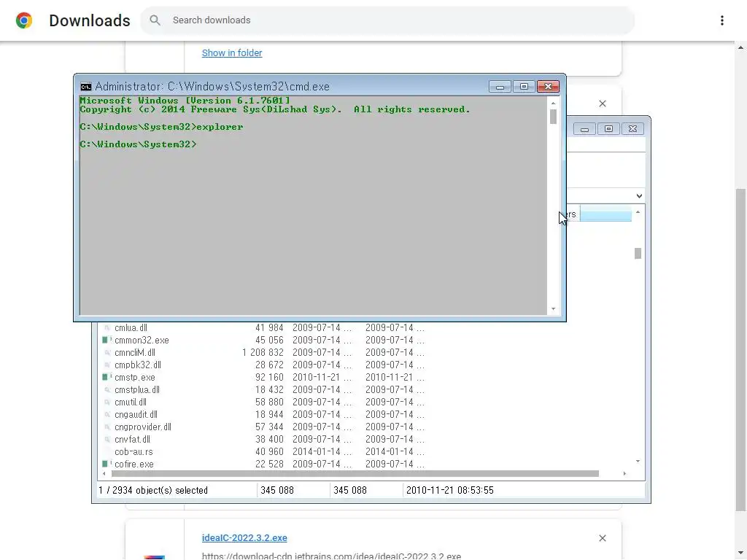This screenshot has width=747, height=560.
Task: Click the search magnifier icon
Action: click(x=155, y=20)
